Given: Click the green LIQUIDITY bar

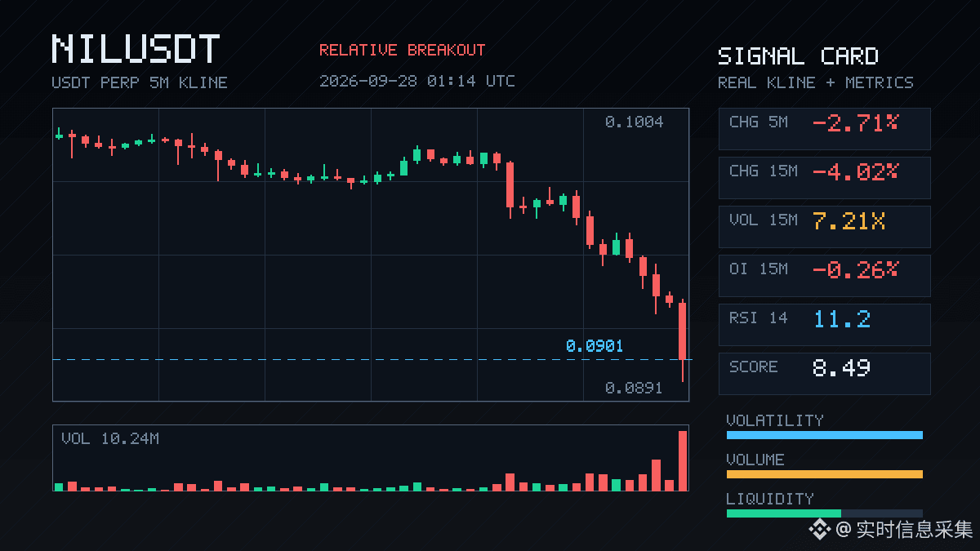Looking at the screenshot, I should (x=783, y=513).
